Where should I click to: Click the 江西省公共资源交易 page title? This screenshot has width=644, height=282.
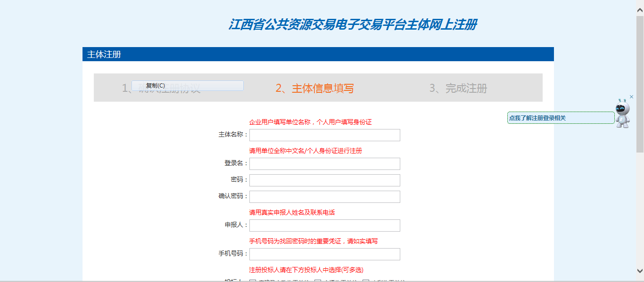tap(352, 25)
